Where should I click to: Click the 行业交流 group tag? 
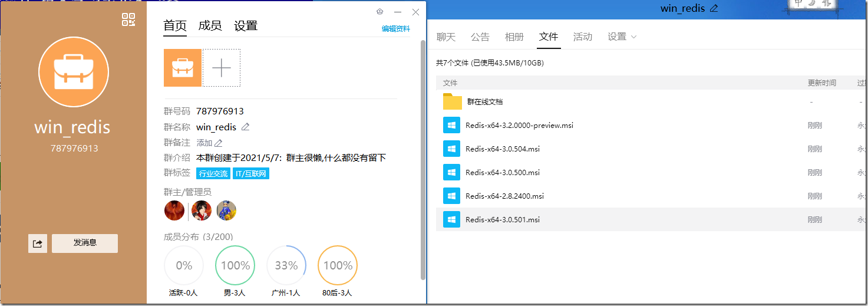(213, 173)
